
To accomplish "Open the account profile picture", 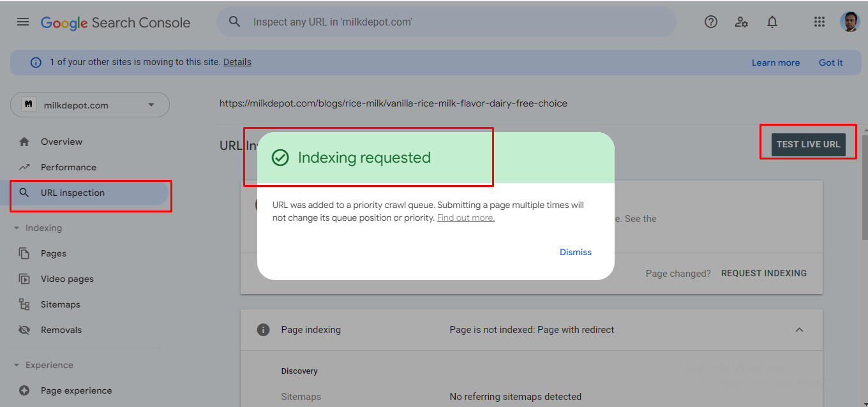I will [850, 22].
